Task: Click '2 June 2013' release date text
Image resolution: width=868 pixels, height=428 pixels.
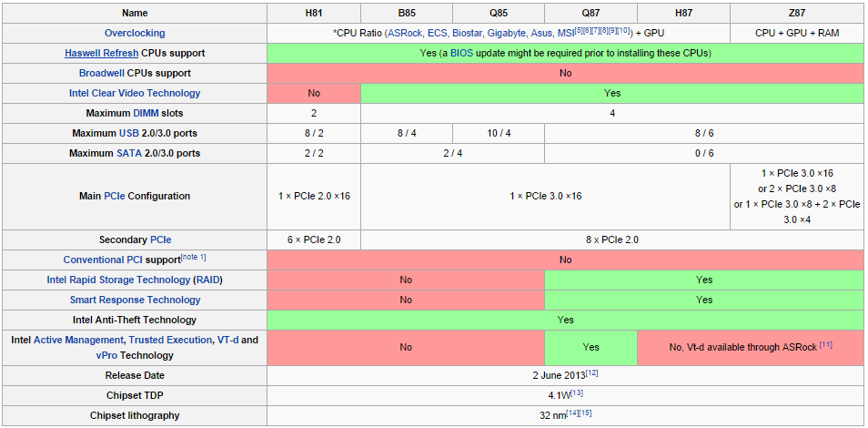Action: tap(560, 375)
